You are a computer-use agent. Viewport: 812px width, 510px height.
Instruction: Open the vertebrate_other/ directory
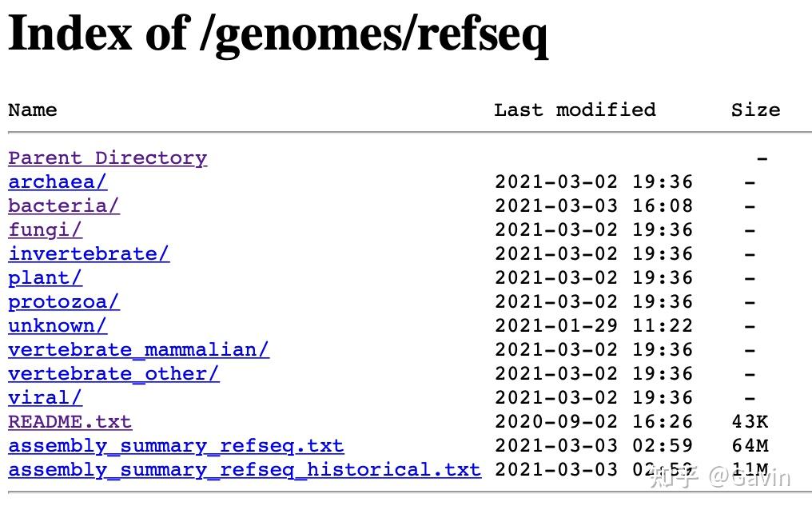[113, 373]
